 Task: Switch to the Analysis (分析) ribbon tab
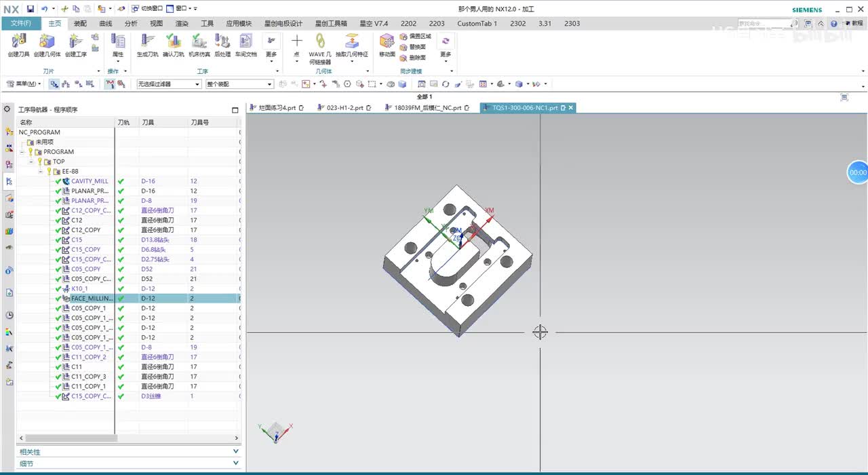coord(131,23)
